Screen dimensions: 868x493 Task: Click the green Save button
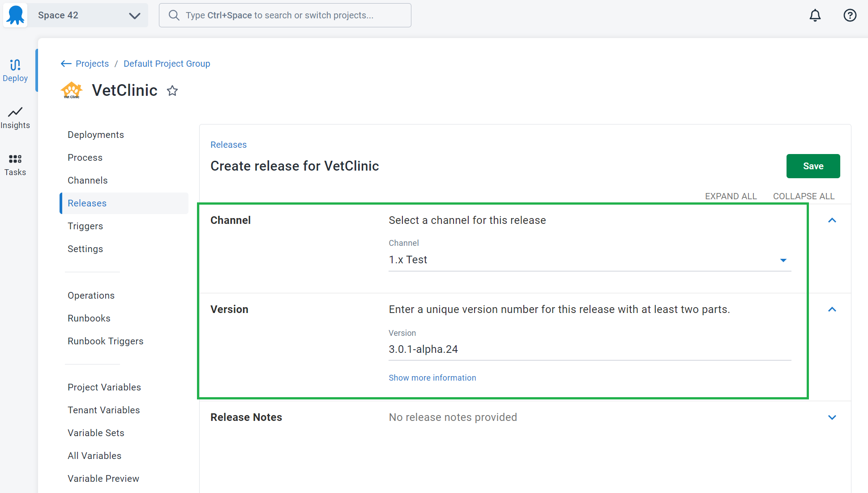click(813, 166)
